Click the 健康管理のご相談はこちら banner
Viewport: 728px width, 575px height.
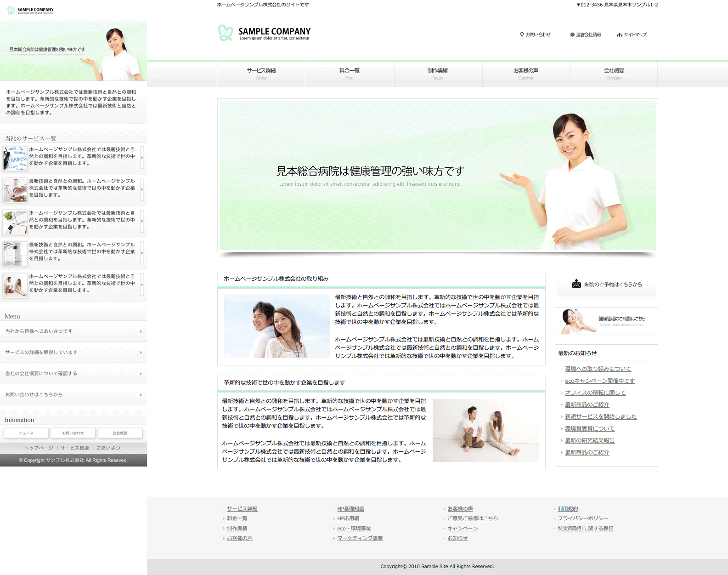click(x=606, y=321)
